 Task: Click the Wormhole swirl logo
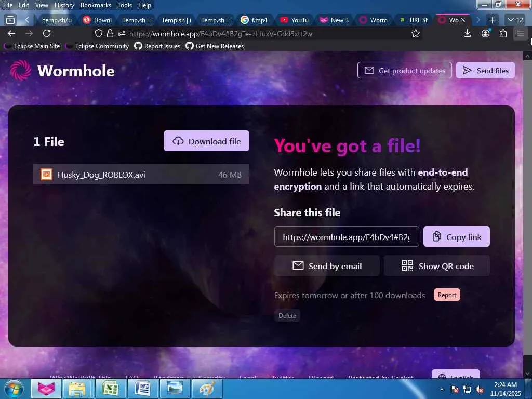click(20, 70)
